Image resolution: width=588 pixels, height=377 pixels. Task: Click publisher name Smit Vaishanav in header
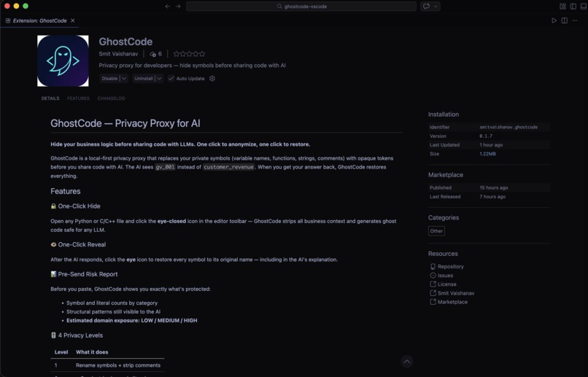pyautogui.click(x=118, y=54)
